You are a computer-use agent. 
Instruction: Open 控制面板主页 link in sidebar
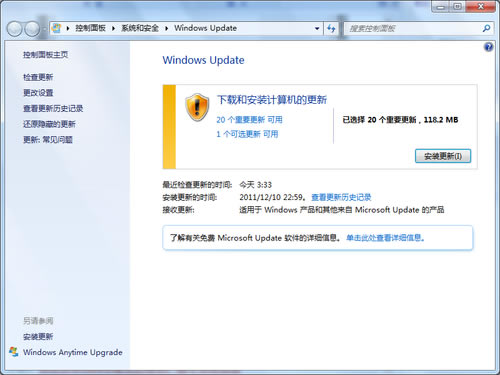tap(46, 55)
